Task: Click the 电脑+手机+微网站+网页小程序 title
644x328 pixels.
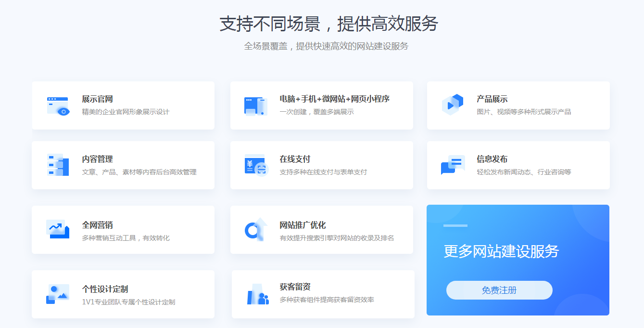Action: [x=334, y=98]
